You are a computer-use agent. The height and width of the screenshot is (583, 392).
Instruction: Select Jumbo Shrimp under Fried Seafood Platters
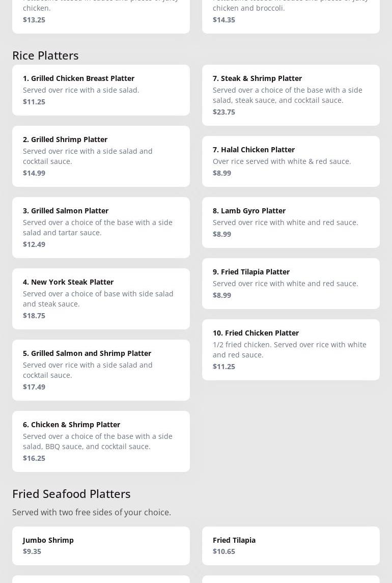point(101,545)
